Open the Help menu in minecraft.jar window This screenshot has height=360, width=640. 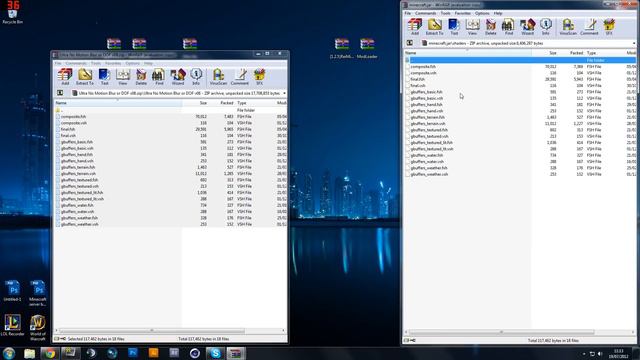498,13
